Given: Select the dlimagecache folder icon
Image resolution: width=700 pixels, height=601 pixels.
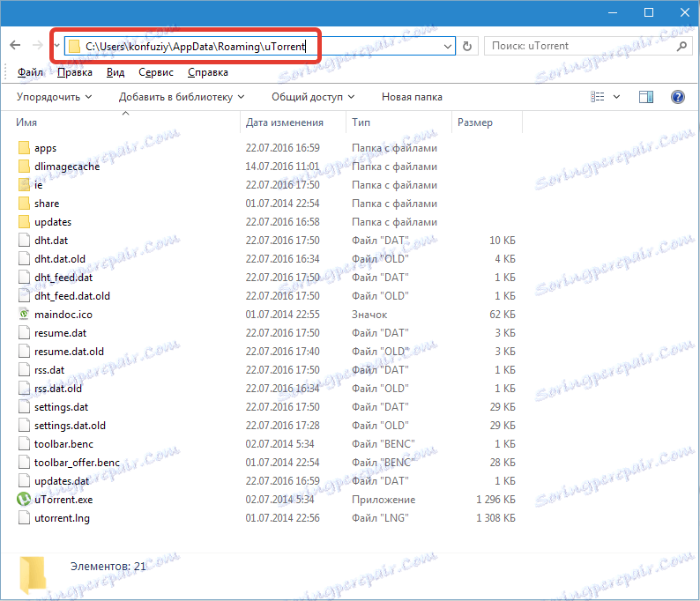Looking at the screenshot, I should (24, 167).
